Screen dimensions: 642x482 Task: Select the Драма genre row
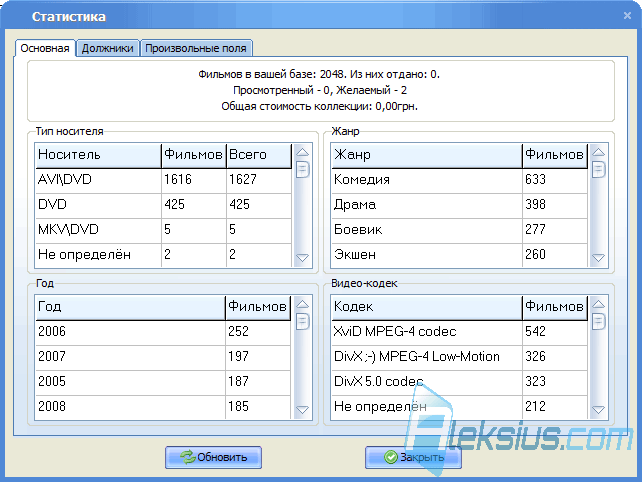[x=459, y=205]
